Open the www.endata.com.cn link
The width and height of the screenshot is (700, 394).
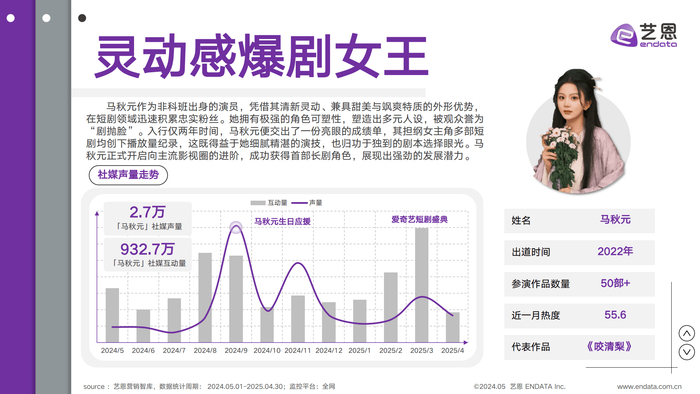649,386
